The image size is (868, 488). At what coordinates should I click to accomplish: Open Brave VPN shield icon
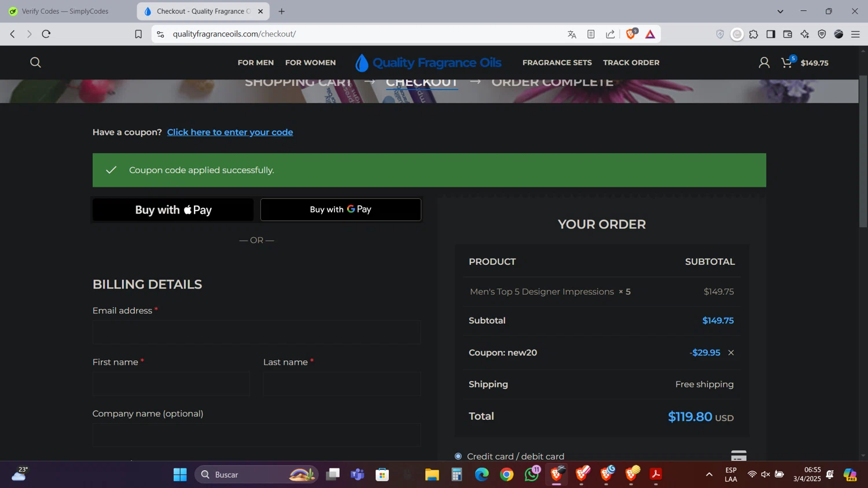[x=822, y=34]
